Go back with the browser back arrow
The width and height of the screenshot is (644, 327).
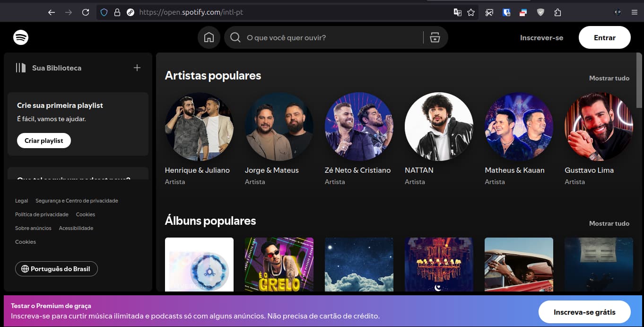pos(52,12)
